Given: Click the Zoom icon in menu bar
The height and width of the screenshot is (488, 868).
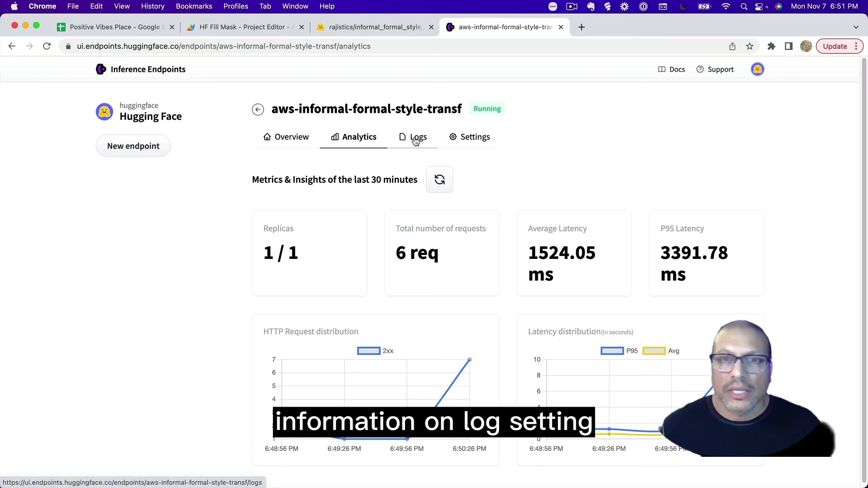Looking at the screenshot, I should (552, 6).
